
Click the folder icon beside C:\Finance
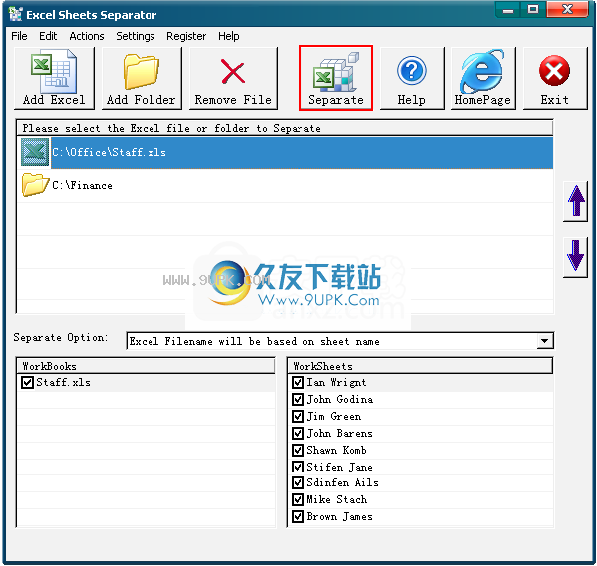(x=35, y=185)
